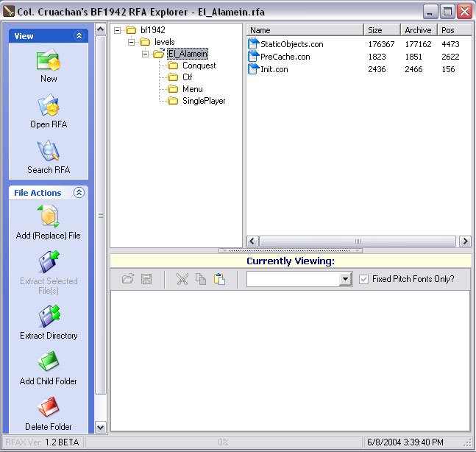Click the Add Child Folder icon
The image size is (476, 452).
pyautogui.click(x=49, y=361)
